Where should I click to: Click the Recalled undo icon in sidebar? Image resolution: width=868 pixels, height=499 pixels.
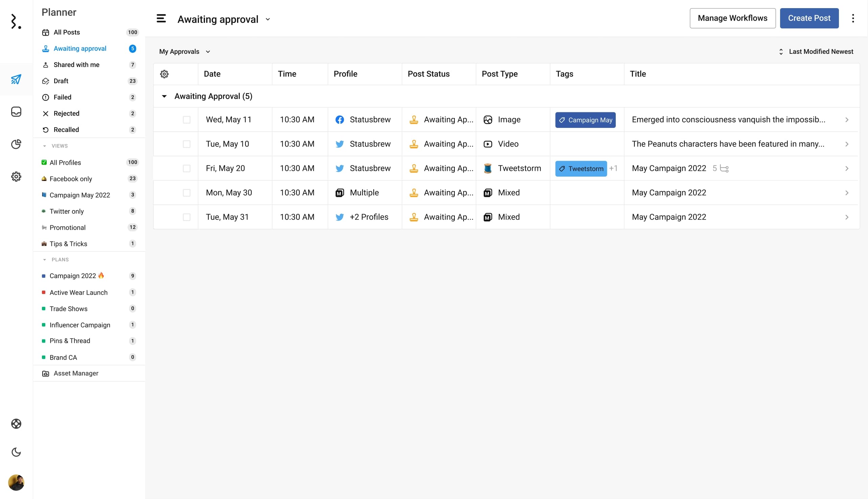pos(46,130)
